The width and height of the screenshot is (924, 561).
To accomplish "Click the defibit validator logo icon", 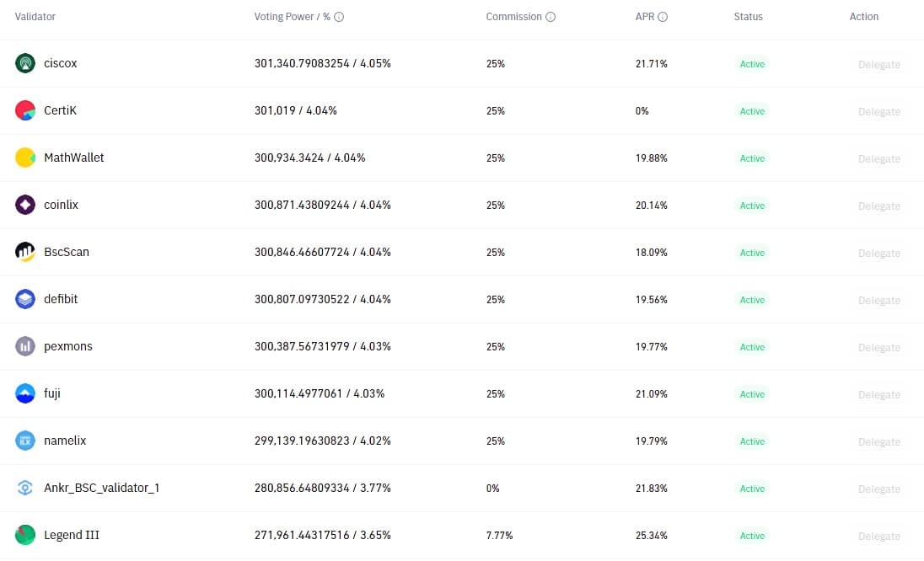I will (x=24, y=299).
